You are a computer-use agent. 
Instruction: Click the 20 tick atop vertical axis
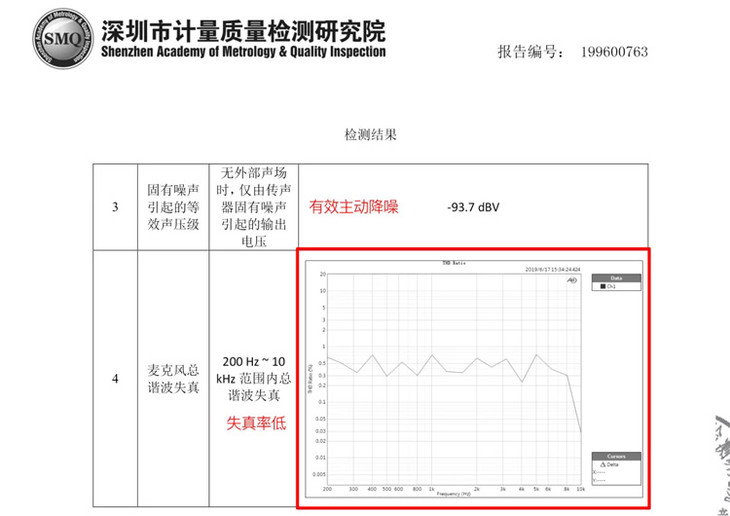point(322,274)
